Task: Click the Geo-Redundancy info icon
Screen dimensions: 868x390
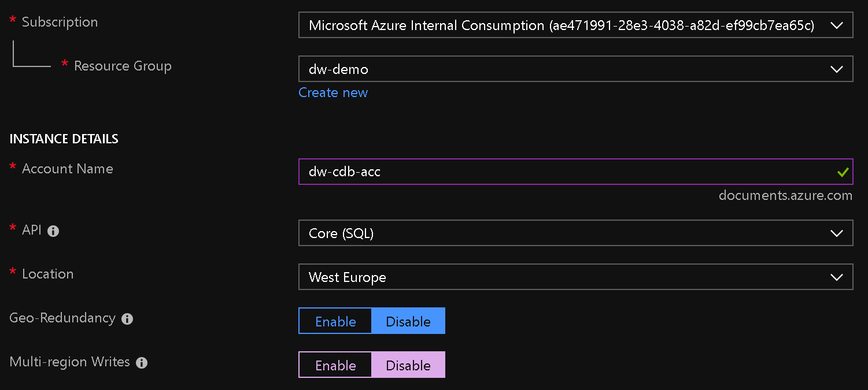Action: 127,318
